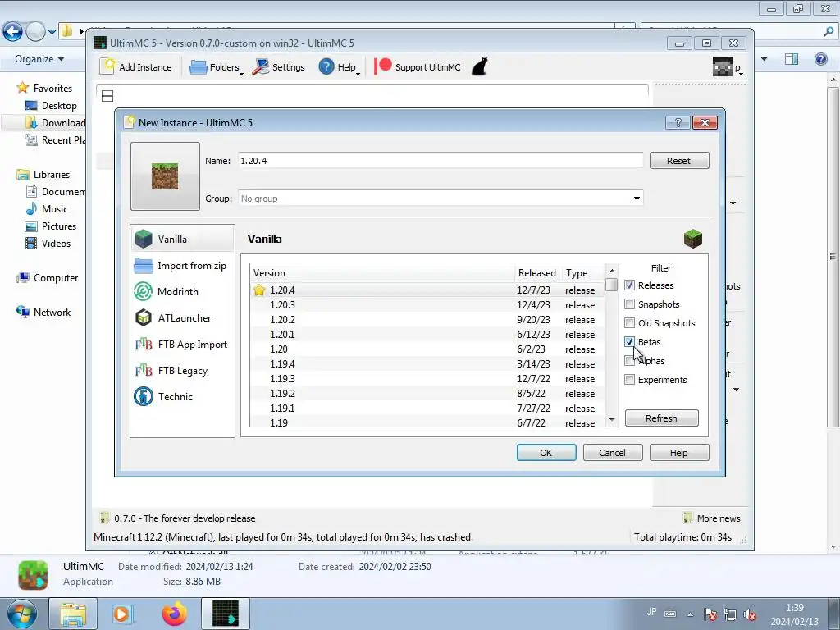Enable the Alphas filter checkbox
840x630 pixels.
pyautogui.click(x=629, y=361)
